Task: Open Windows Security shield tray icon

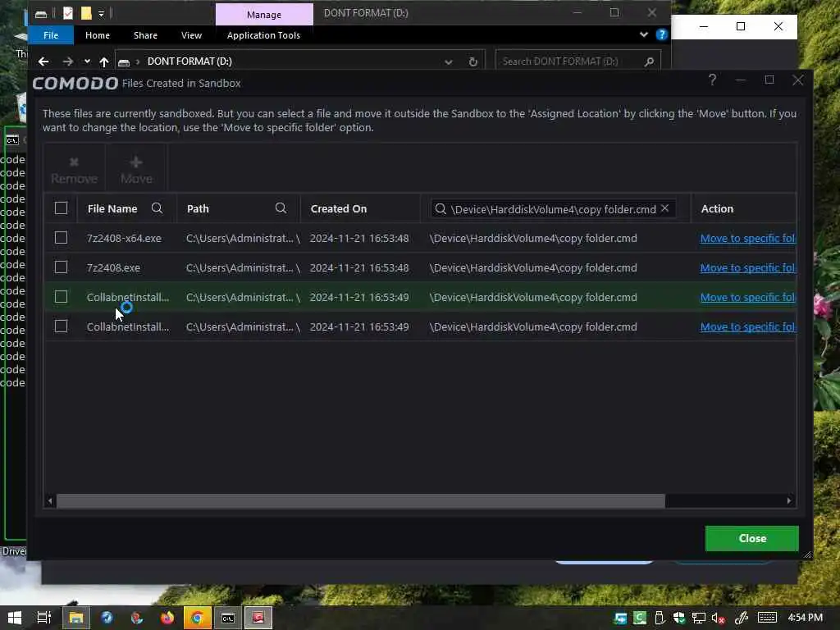Action: click(678, 619)
